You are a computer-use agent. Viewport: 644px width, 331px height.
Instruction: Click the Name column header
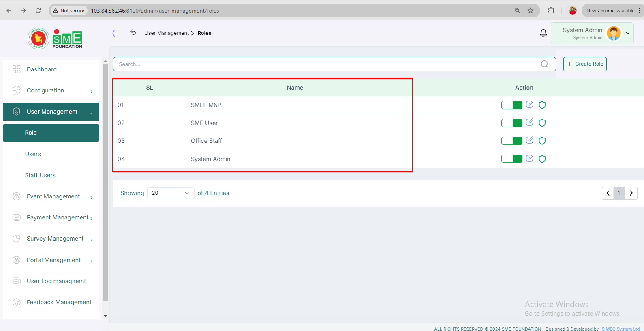[x=295, y=88]
